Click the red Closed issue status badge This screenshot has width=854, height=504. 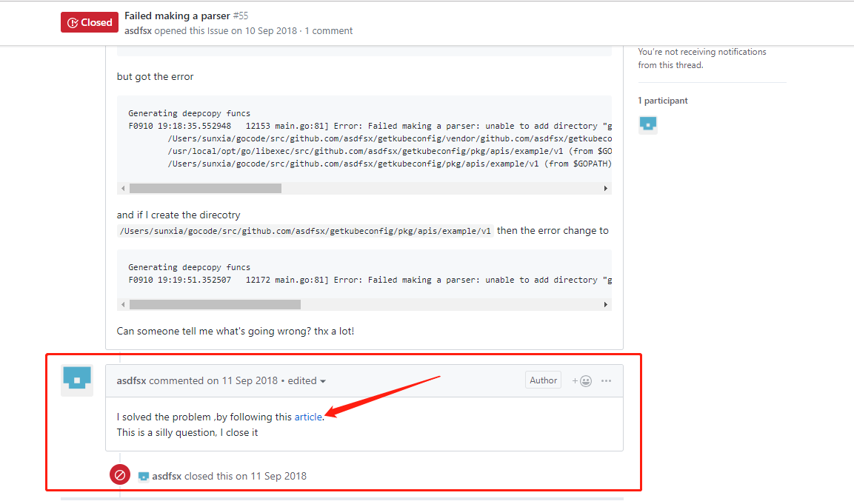(90, 22)
